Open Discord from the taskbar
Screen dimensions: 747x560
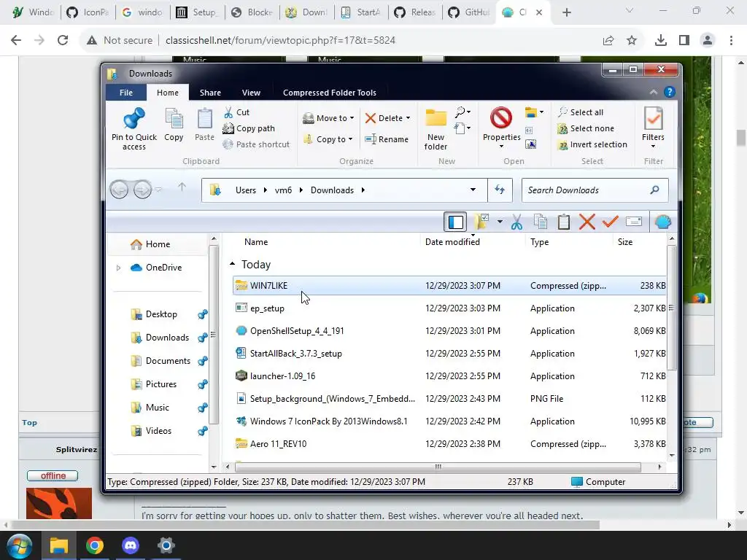click(x=130, y=545)
